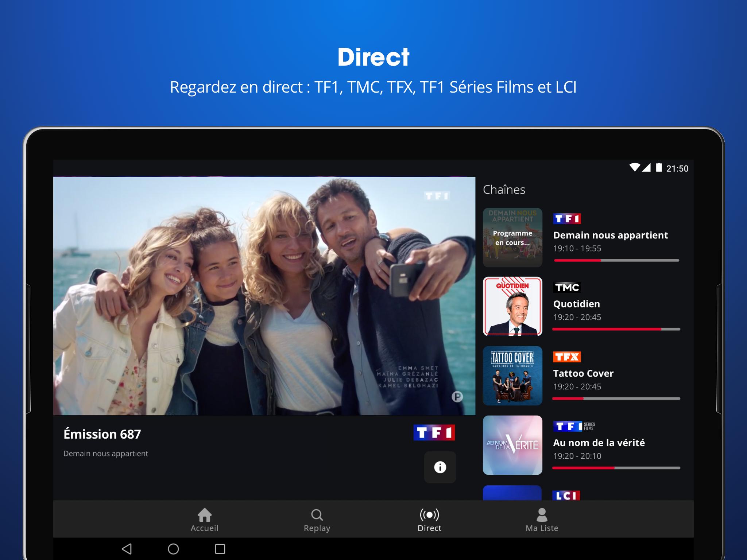Click the Chaînes heading
Image resolution: width=747 pixels, height=560 pixels.
pyautogui.click(x=504, y=190)
